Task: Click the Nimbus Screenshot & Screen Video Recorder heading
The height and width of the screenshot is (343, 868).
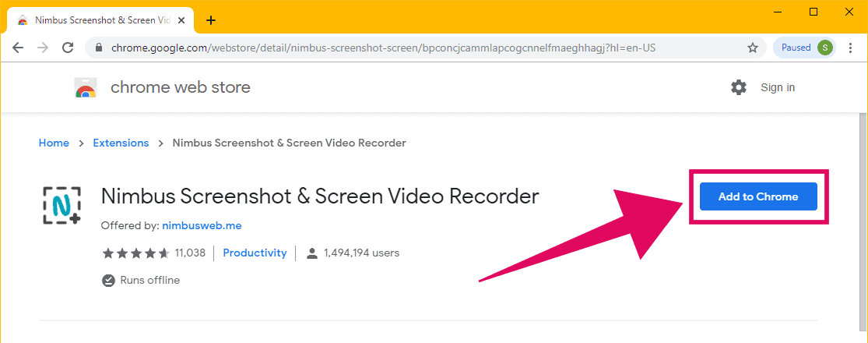Action: point(320,196)
